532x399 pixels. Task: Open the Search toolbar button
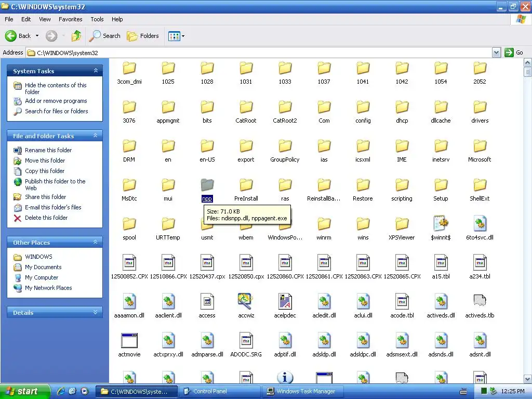click(x=104, y=36)
